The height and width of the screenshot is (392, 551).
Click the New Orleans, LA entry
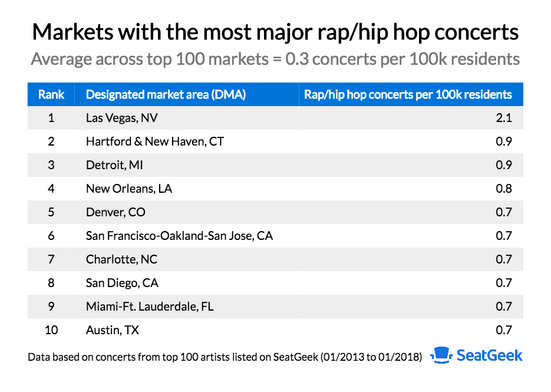tap(129, 189)
